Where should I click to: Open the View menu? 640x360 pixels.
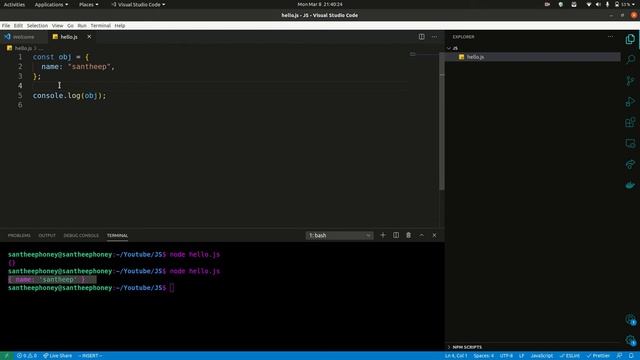(x=58, y=25)
